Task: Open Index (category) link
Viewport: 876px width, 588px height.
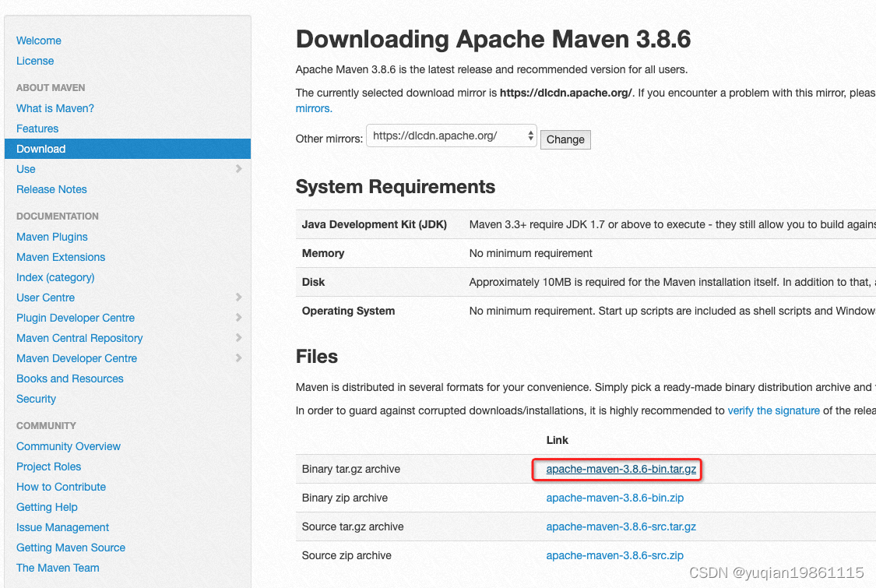Action: (x=55, y=277)
